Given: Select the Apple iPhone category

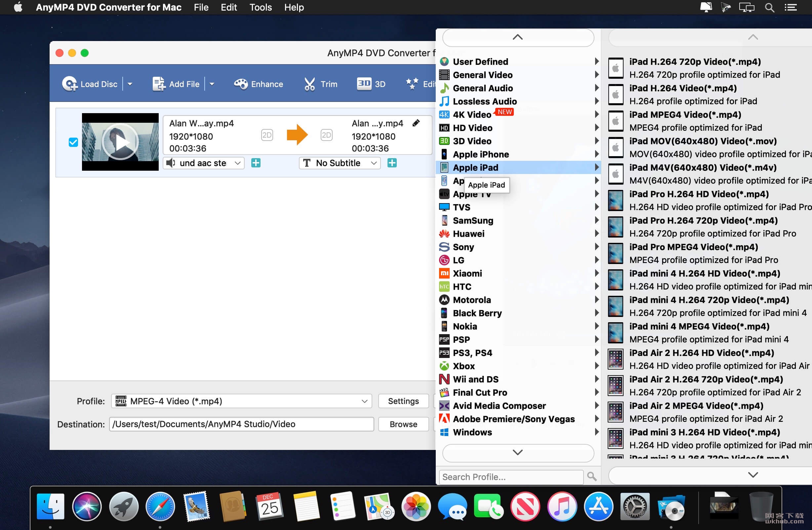Looking at the screenshot, I should (x=519, y=154).
